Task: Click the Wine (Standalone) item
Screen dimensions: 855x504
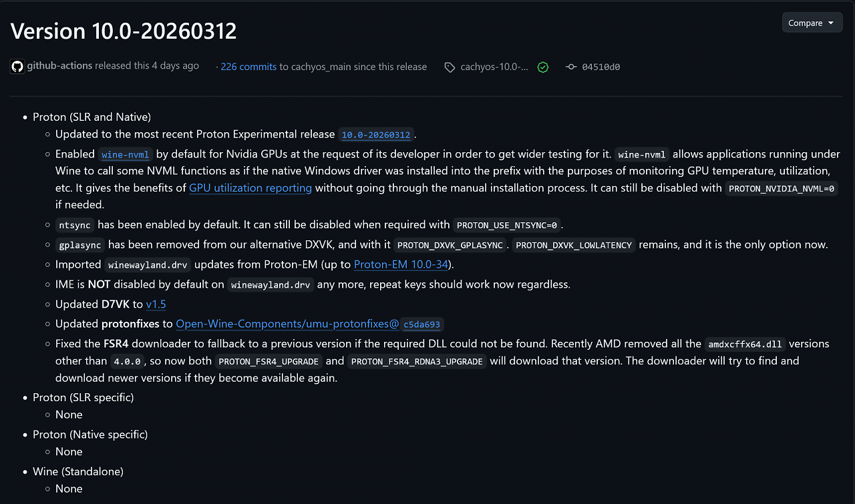Action: point(78,472)
